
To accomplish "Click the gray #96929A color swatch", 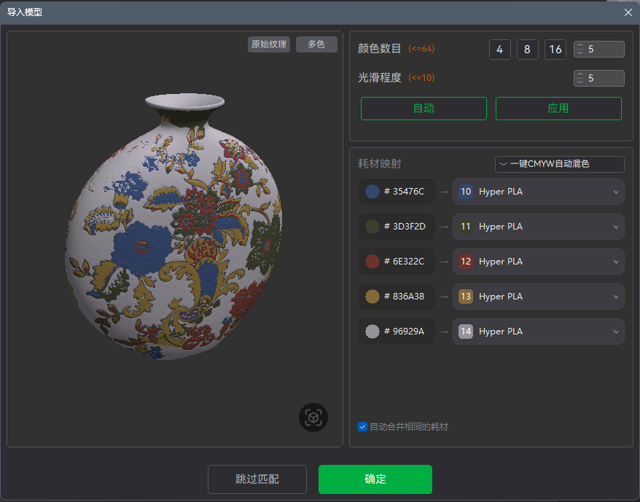I will (x=372, y=331).
